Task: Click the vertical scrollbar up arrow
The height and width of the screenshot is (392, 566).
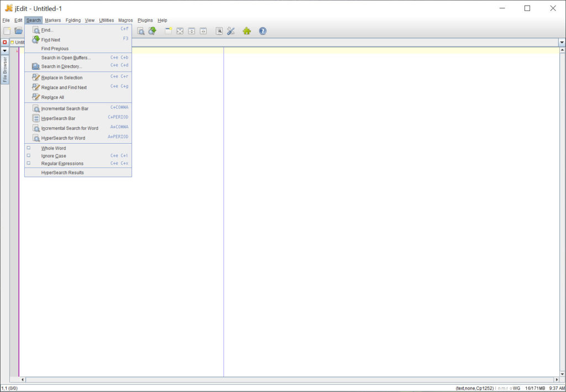Action: point(562,50)
